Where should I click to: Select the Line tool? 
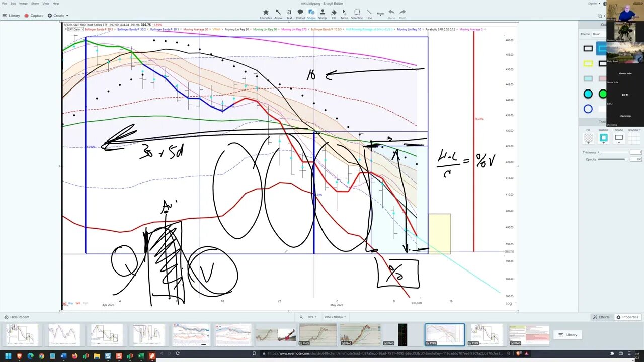pos(369,14)
